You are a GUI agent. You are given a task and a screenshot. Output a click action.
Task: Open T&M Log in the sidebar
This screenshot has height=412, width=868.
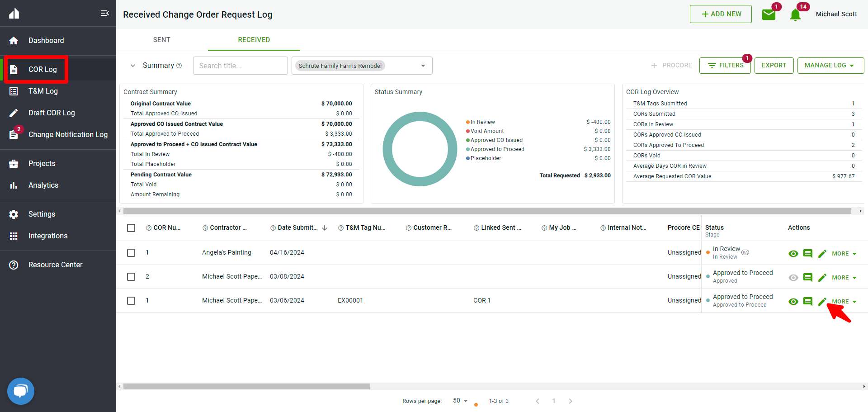(43, 91)
